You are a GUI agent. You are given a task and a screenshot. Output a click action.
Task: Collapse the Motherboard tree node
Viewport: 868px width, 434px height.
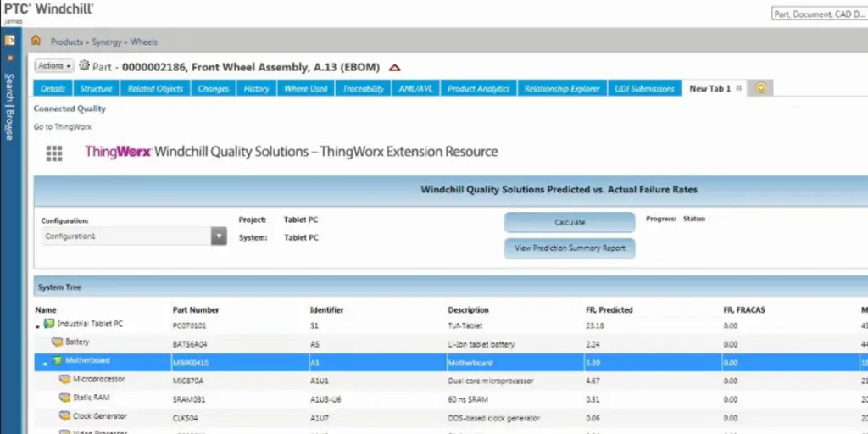pyautogui.click(x=46, y=364)
